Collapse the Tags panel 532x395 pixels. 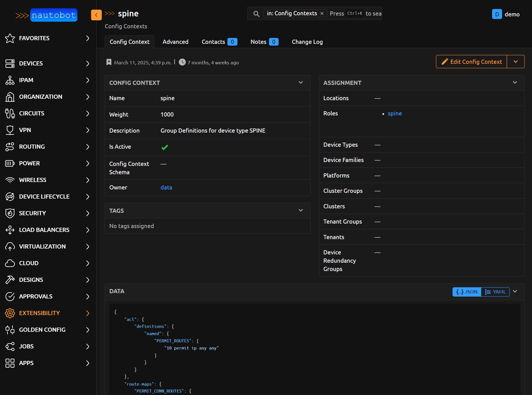301,211
